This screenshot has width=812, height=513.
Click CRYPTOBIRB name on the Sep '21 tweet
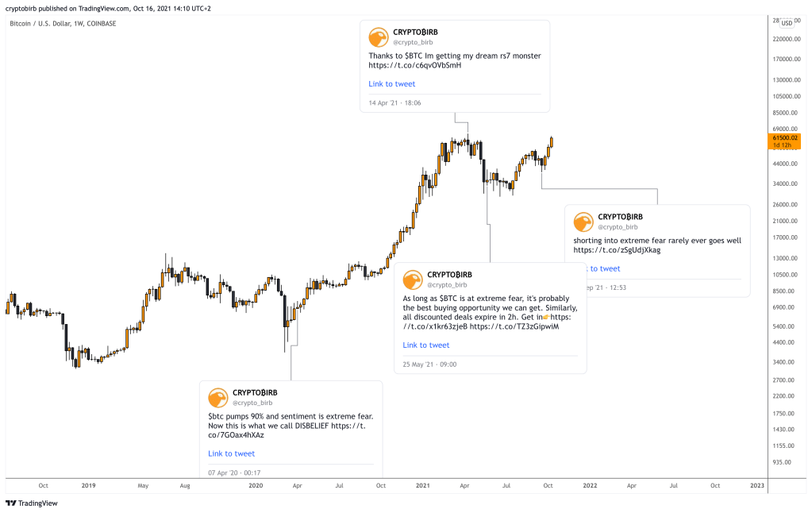(626, 216)
